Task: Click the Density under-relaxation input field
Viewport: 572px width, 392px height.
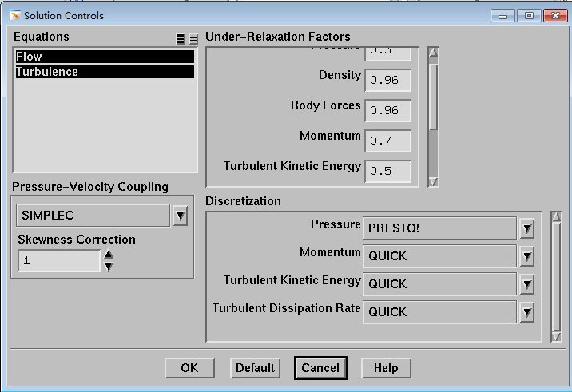Action: coord(387,81)
